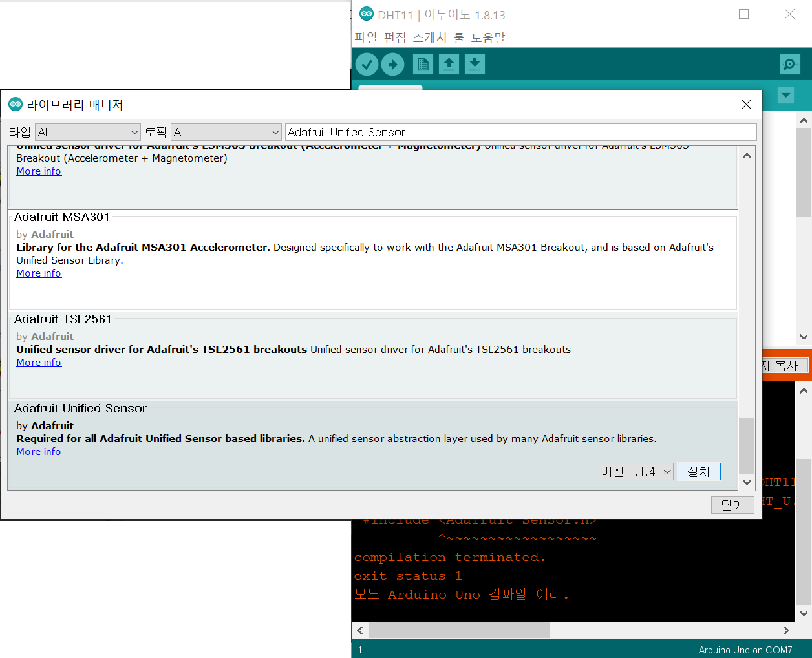Click the 닫기 (Close) button
The image size is (812, 658).
click(732, 505)
